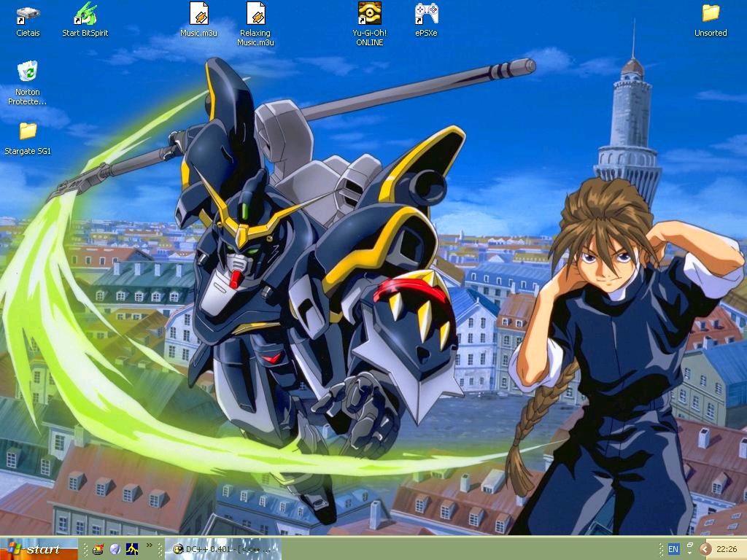Open the Unsorted folder

711,20
